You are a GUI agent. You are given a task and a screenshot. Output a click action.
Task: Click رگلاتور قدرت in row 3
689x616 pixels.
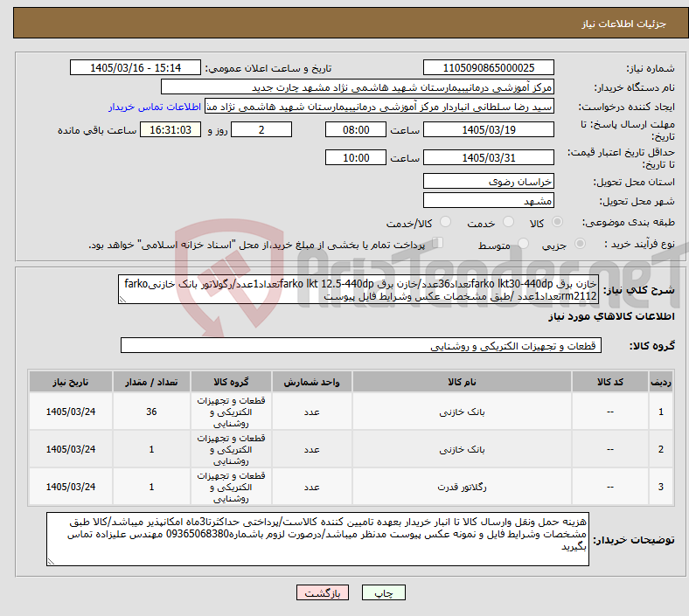click(x=462, y=487)
